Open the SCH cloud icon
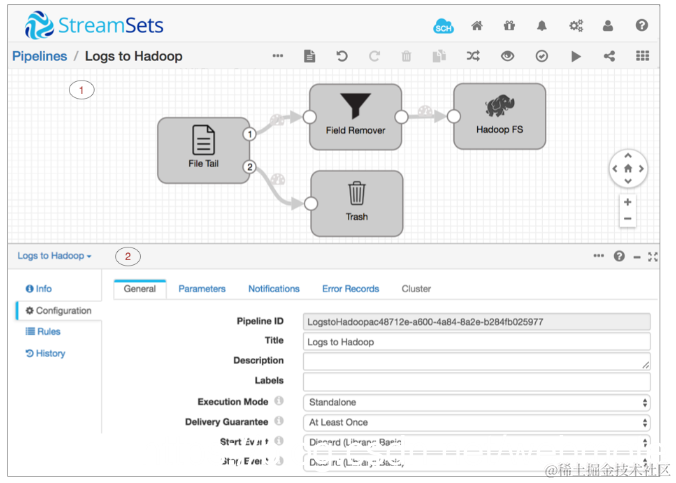Viewport: 676px width, 483px height. pyautogui.click(x=443, y=26)
